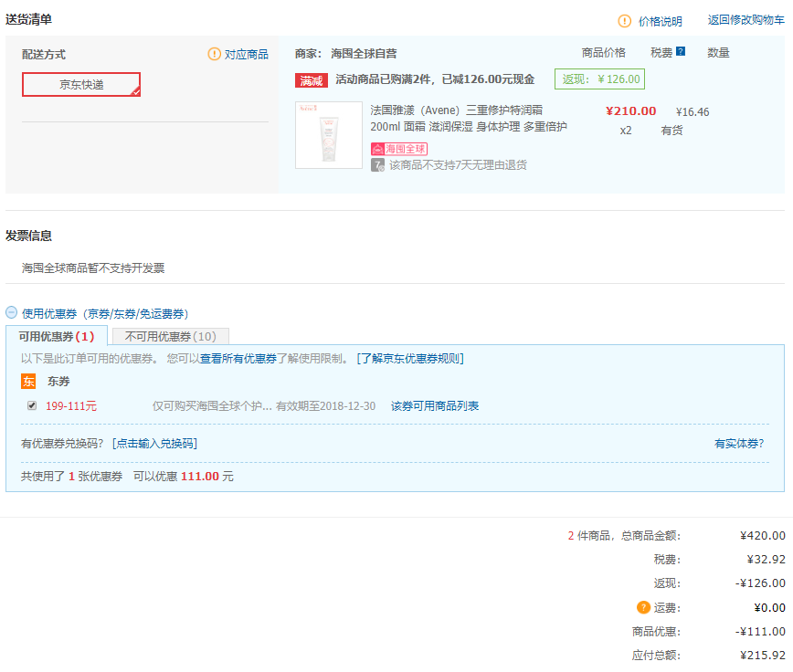793x672 pixels.
Task: Collapse the 使用优惠券 section
Action: pos(11,312)
